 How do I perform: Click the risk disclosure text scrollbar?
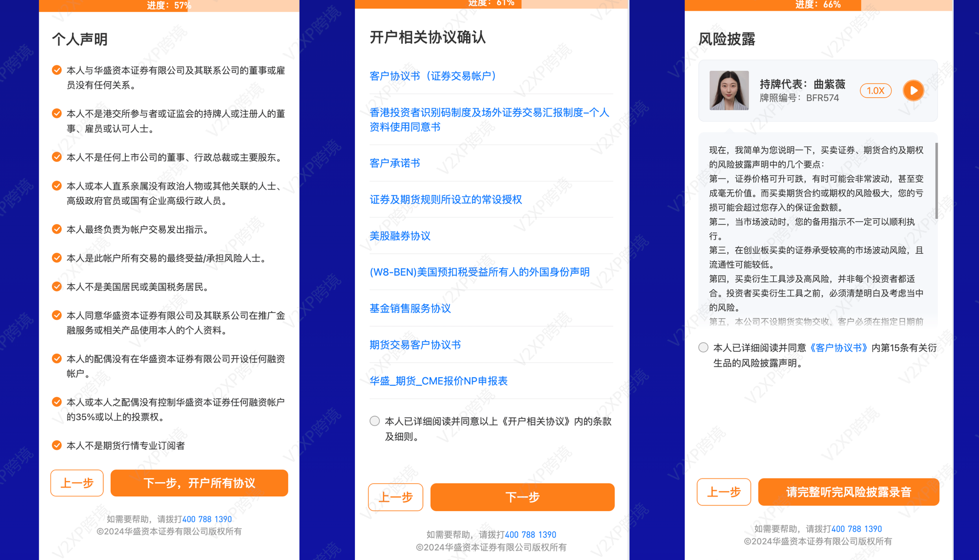936,181
